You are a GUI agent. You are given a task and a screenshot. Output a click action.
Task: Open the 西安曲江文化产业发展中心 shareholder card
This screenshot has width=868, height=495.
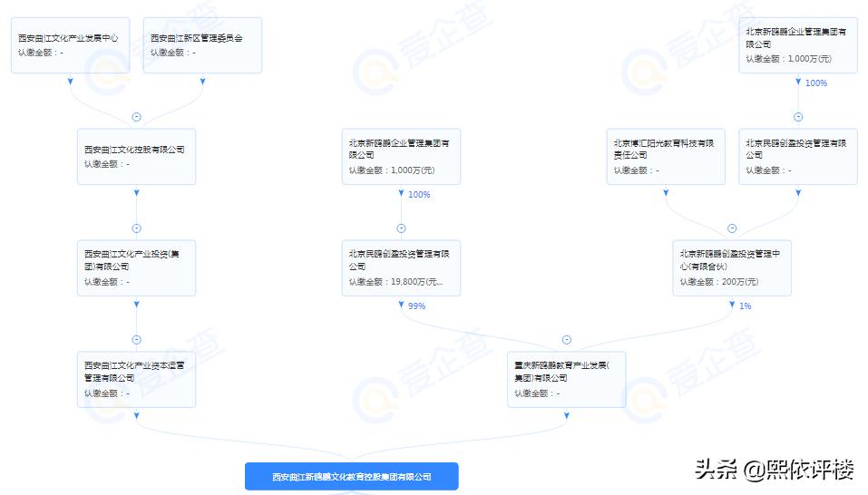(71, 45)
